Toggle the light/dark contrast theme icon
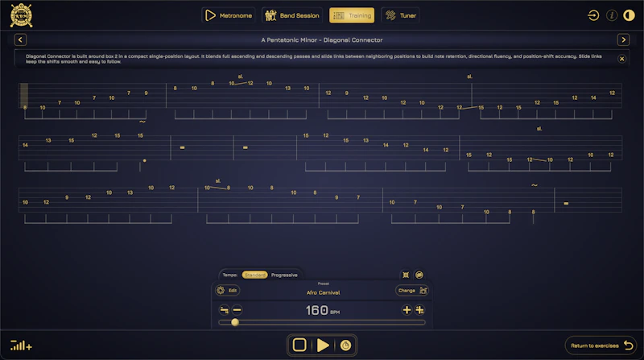 coord(629,15)
